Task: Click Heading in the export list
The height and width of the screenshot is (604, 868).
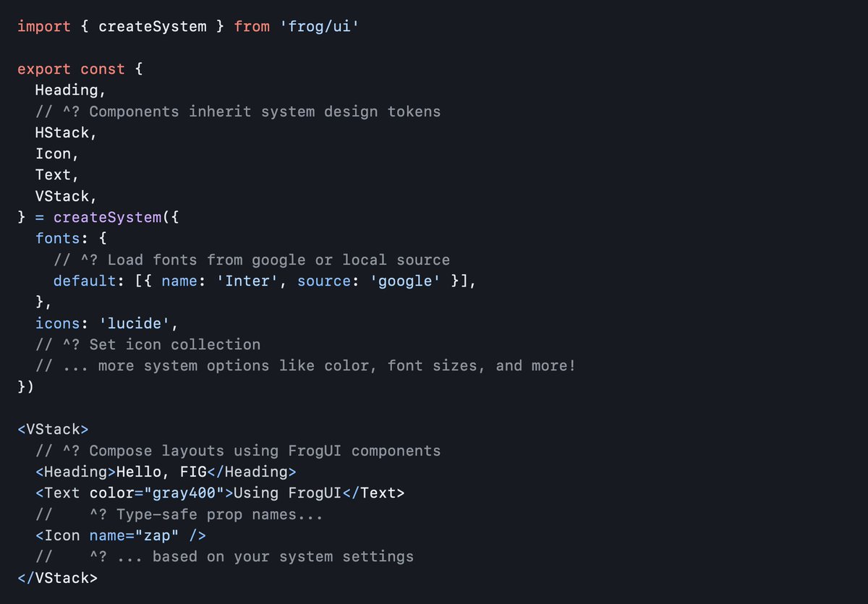Action: tap(67, 90)
